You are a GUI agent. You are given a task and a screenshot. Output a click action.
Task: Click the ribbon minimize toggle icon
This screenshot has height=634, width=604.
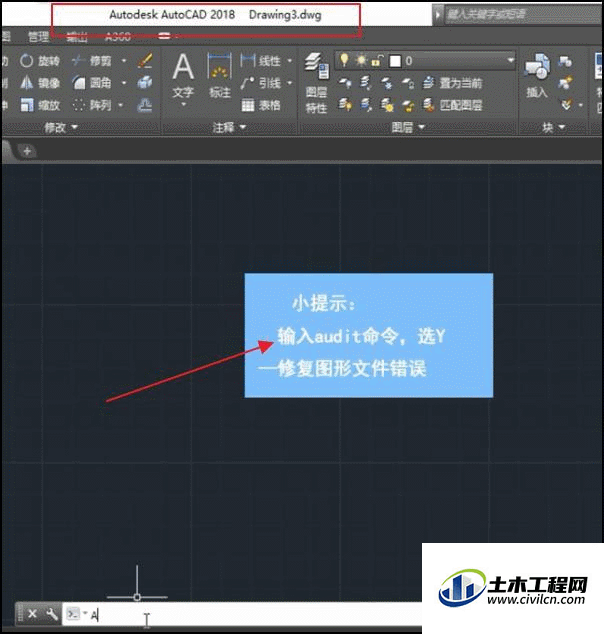click(x=165, y=36)
